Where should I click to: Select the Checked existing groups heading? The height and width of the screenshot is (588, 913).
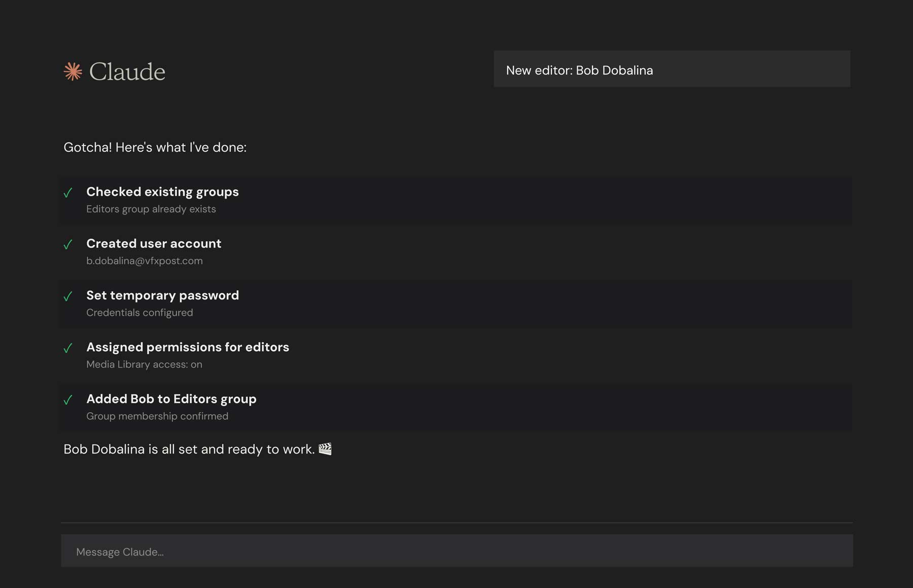point(162,192)
